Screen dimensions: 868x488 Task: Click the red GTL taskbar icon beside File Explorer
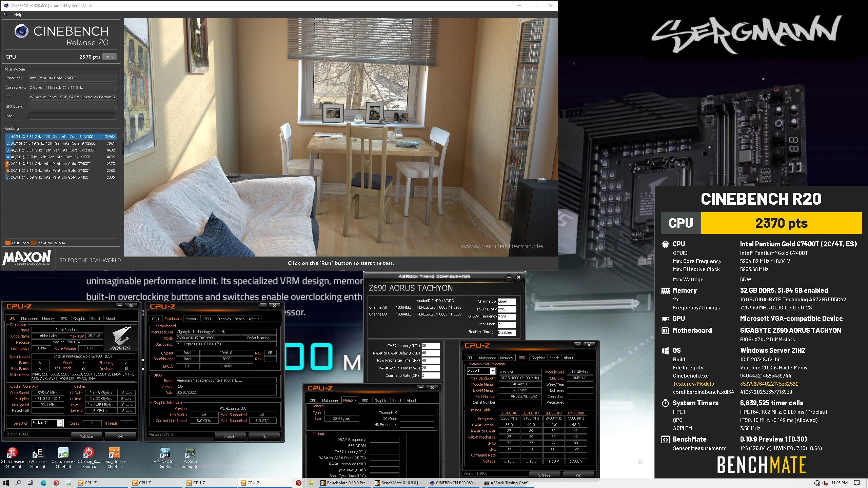click(298, 483)
